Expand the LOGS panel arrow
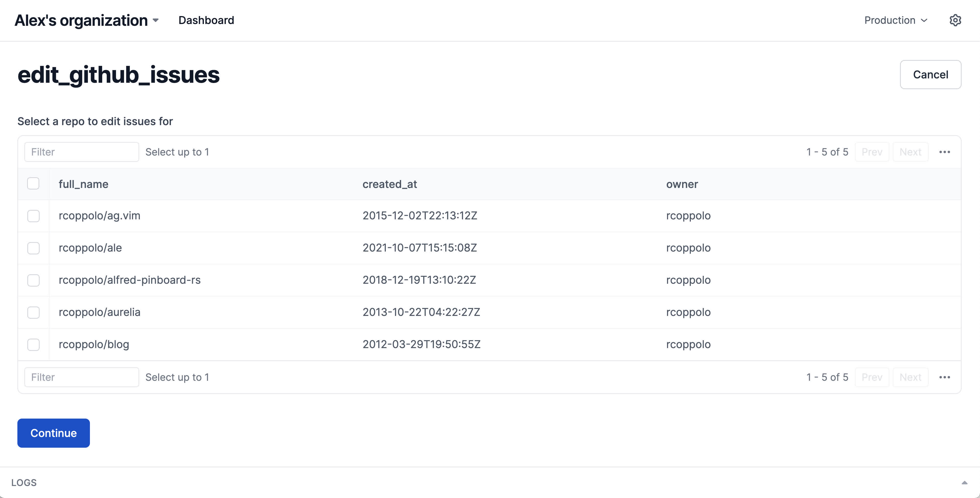 tap(964, 482)
